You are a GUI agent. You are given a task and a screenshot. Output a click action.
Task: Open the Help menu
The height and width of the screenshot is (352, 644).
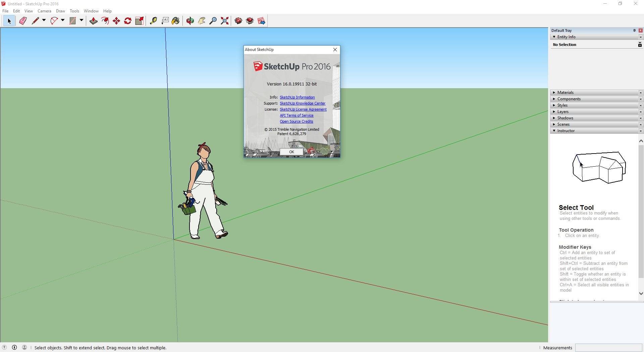pos(107,11)
